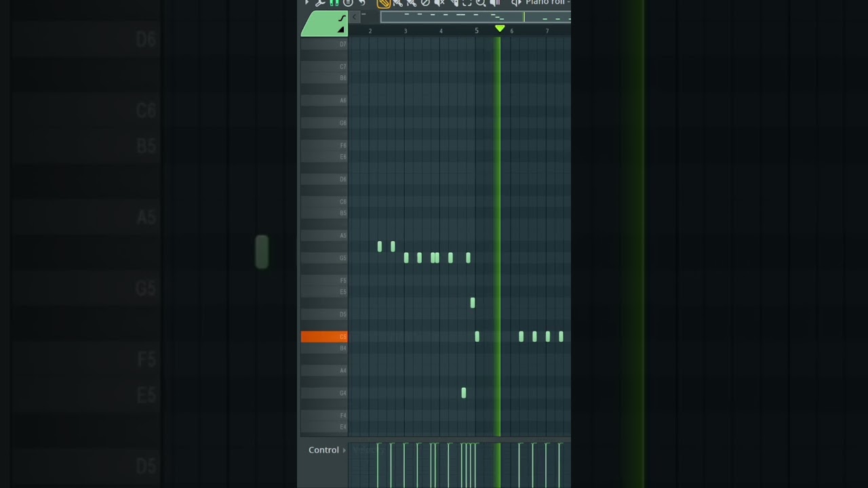
Task: Select the last C5 note past bar 7
Action: 561,336
